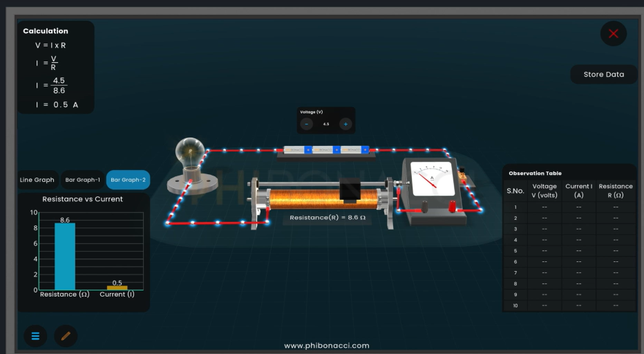Click the orange pencil edit icon

[x=66, y=336]
